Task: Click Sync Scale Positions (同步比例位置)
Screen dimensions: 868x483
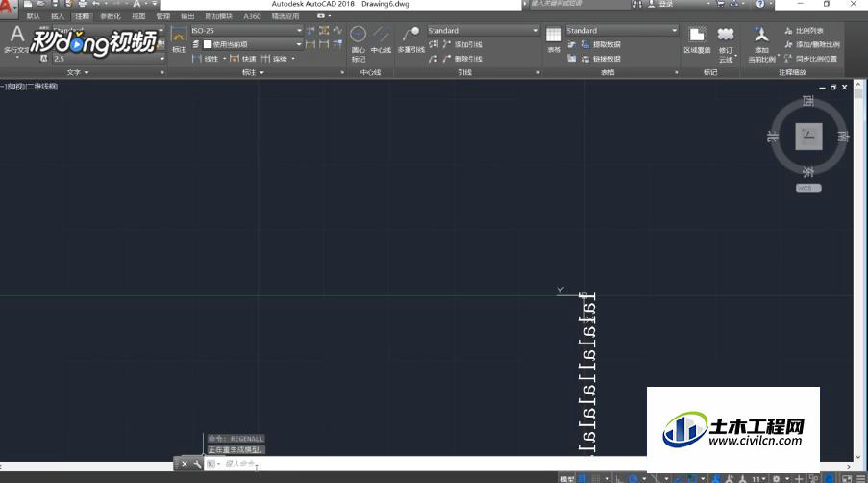Action: [810, 59]
